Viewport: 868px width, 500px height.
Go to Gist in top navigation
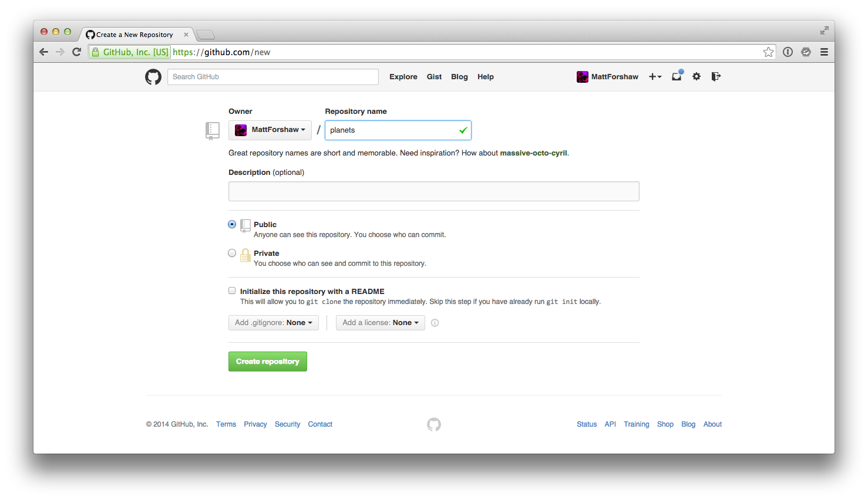pos(434,77)
